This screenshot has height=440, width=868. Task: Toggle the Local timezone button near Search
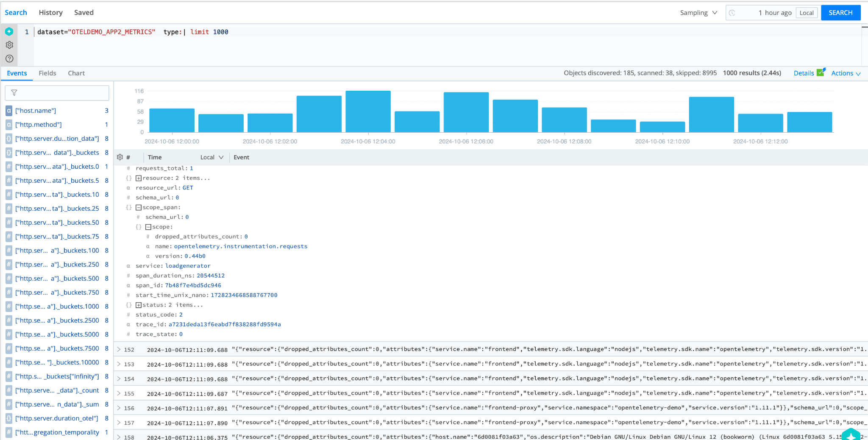pos(806,13)
